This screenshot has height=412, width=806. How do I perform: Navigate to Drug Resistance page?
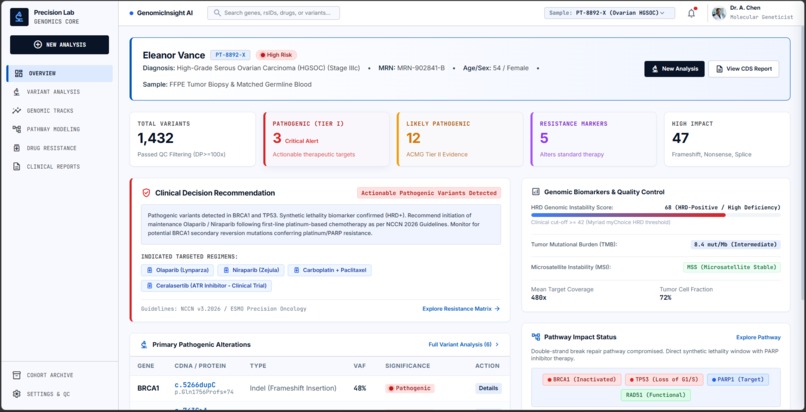coord(60,148)
